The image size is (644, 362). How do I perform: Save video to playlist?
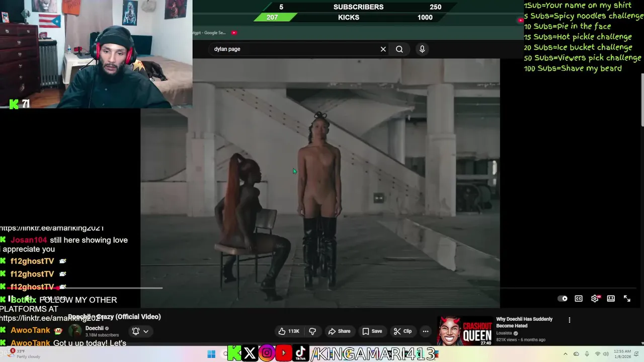[372, 331]
